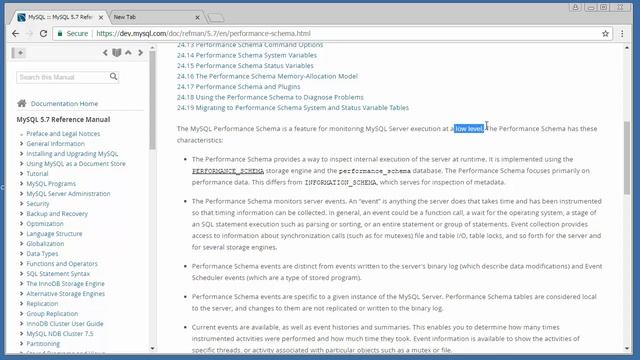Open 24.14 Performance Schema System Variables
This screenshot has height=360, width=640.
point(247,55)
